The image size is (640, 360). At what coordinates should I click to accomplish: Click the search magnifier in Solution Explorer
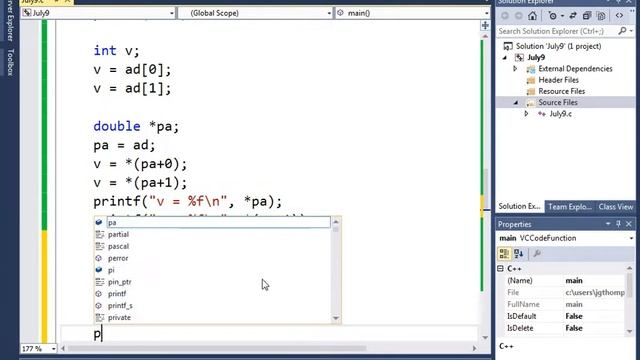pyautogui.click(x=622, y=31)
